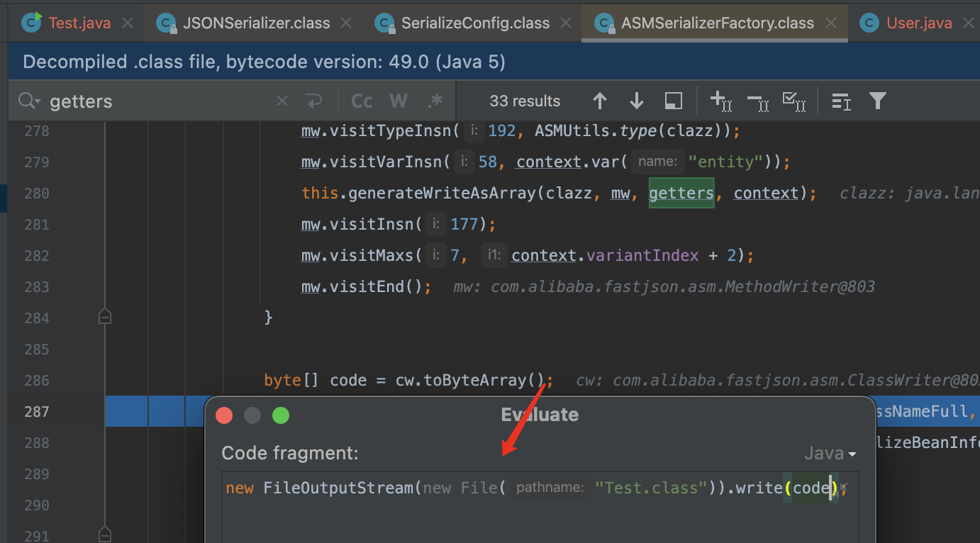980x543 pixels.
Task: Collapse code block at line 284
Action: click(105, 318)
